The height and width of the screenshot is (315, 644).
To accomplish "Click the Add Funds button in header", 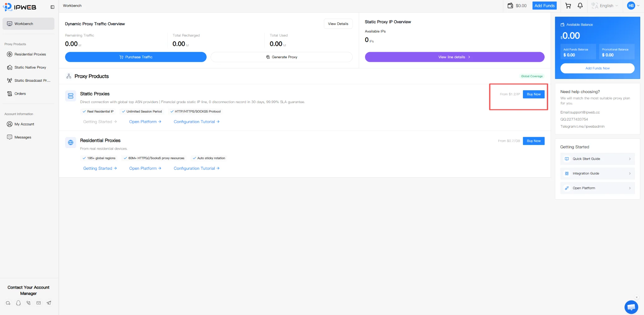I will pyautogui.click(x=544, y=6).
